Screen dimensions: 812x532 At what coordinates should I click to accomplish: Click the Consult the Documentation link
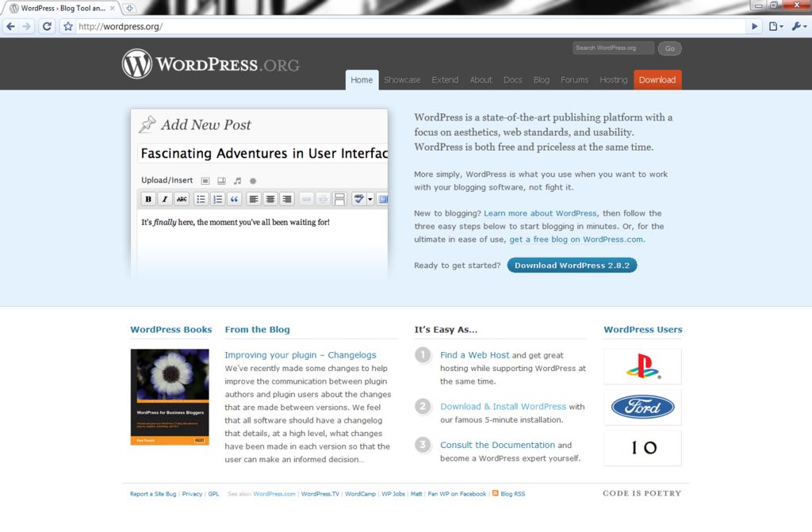[x=497, y=445]
